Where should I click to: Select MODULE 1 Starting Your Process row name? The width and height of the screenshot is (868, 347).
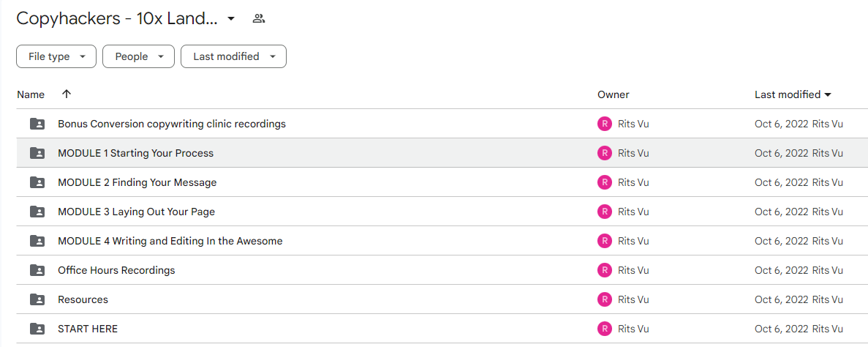pyautogui.click(x=135, y=153)
